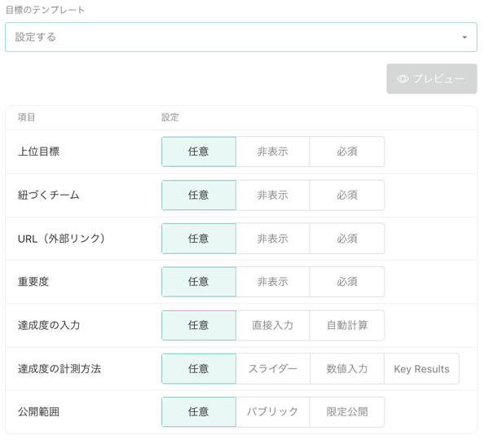Viewport: 489px width, 448px height.
Task: Hide the URL（外部リンク） field with 非表示
Action: tap(272, 239)
